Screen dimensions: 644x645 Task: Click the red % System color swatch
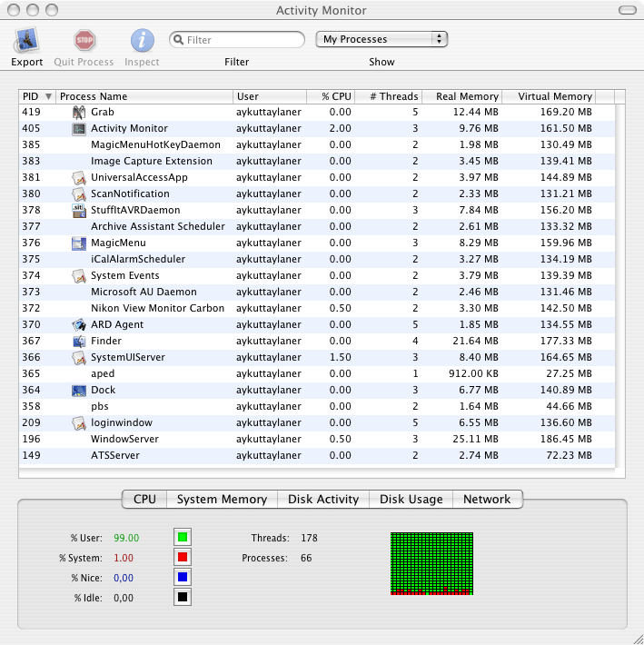click(x=183, y=558)
